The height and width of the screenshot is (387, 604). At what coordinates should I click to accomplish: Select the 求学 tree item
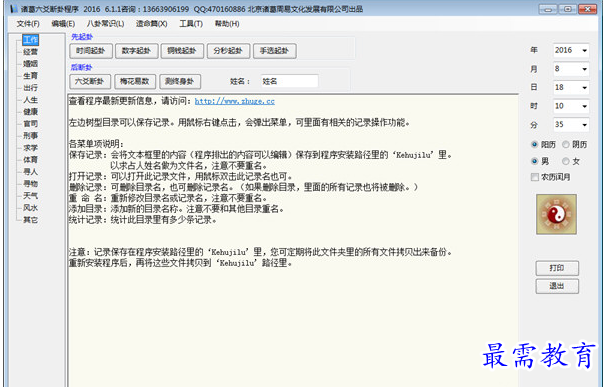pos(30,147)
